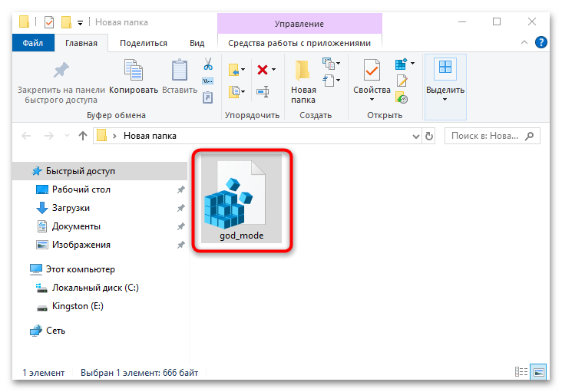Click the edit pencil icon in Открыть

pyautogui.click(x=402, y=81)
